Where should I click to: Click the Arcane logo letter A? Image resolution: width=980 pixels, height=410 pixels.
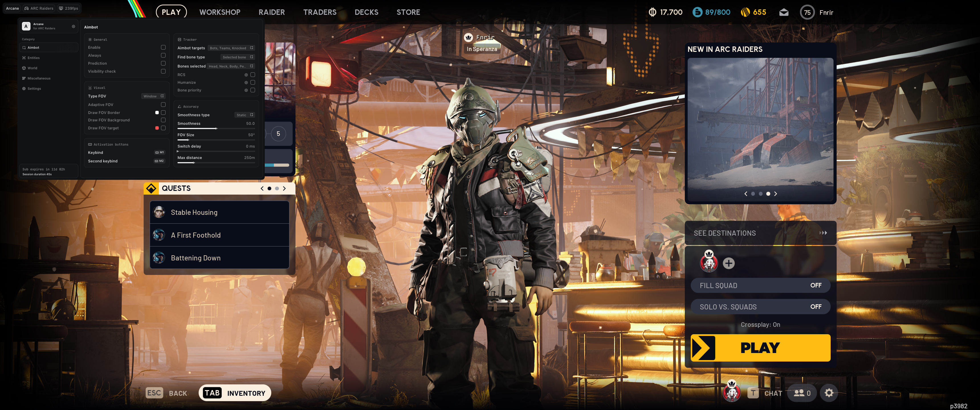pos(26,26)
